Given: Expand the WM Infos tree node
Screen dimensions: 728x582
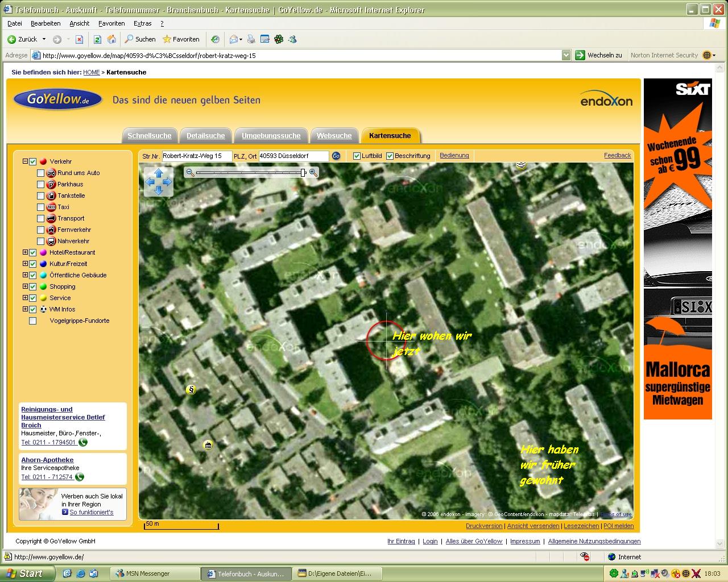Looking at the screenshot, I should click(25, 309).
